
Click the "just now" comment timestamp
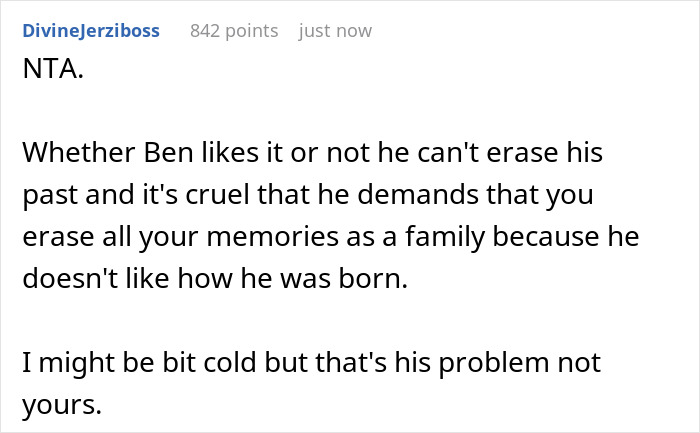coord(335,31)
